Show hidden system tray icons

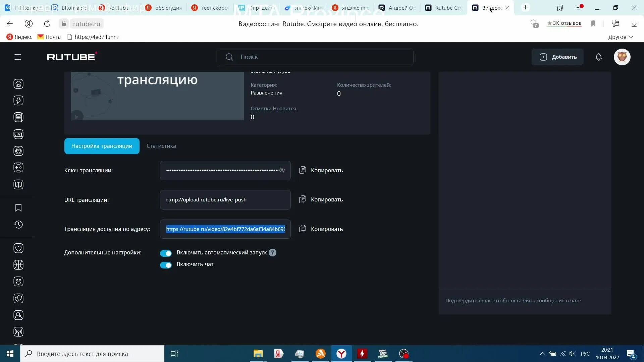click(542, 354)
